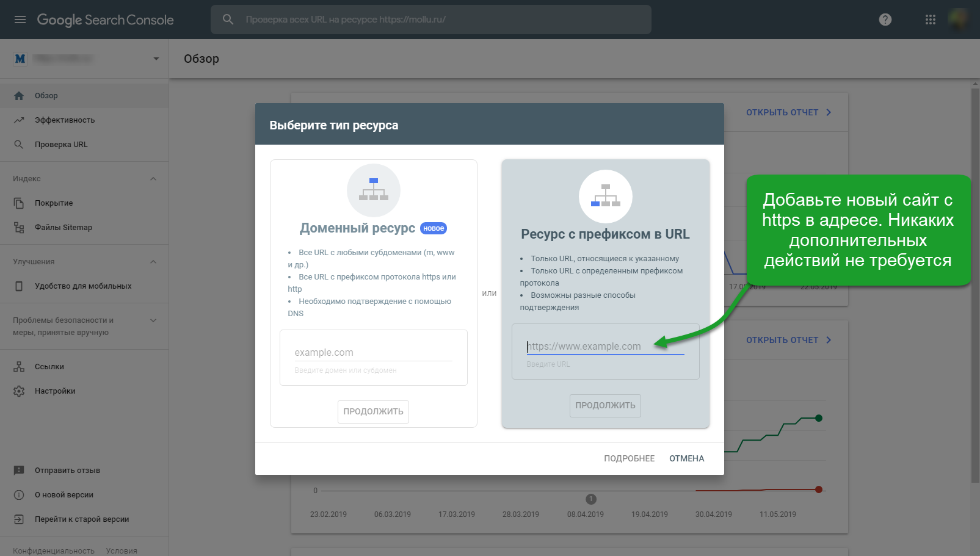Open Эффективность in the sidebar
The height and width of the screenshot is (556, 980).
[x=84, y=120]
